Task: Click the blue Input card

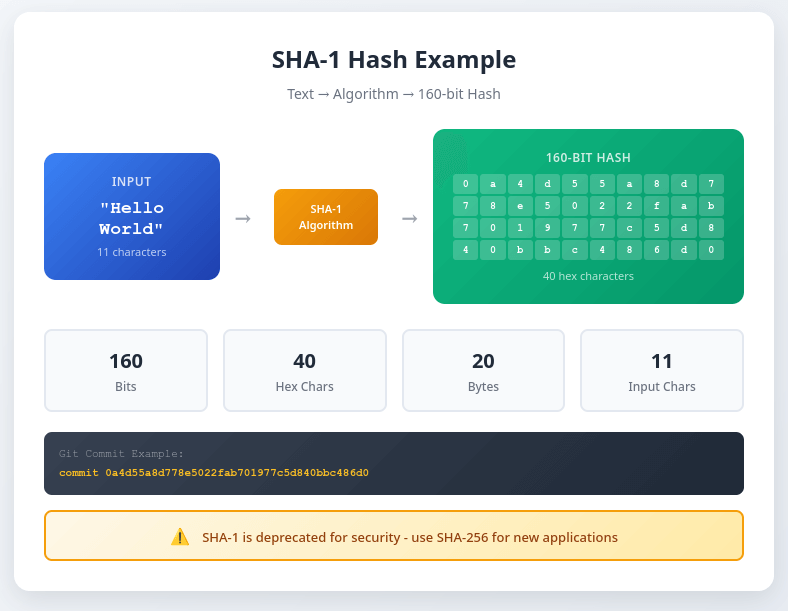Action: [x=132, y=216]
